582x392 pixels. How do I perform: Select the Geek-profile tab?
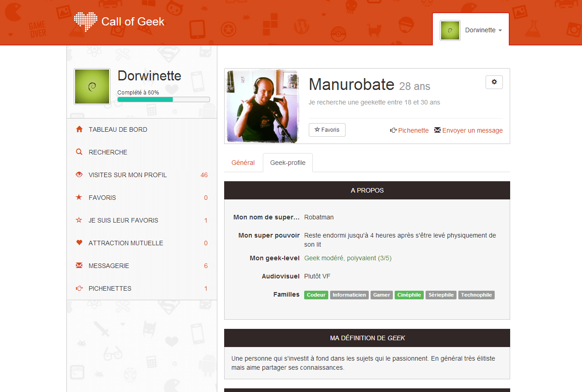tap(288, 163)
